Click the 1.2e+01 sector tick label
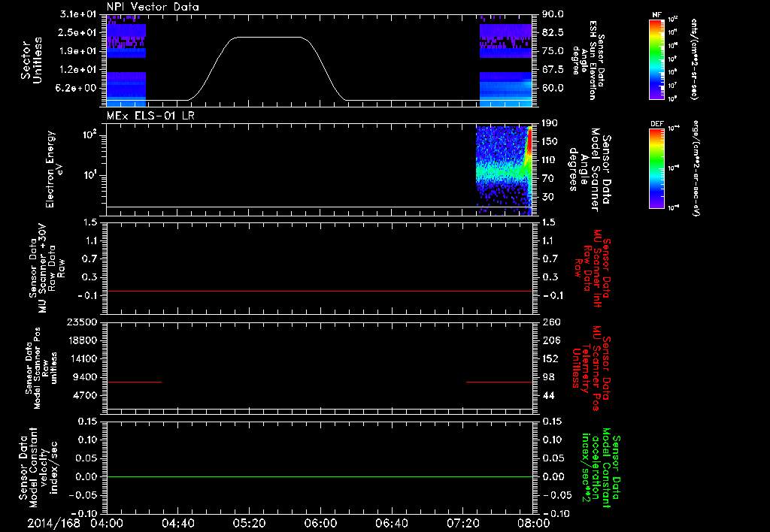This screenshot has height=532, width=770. [x=78, y=70]
